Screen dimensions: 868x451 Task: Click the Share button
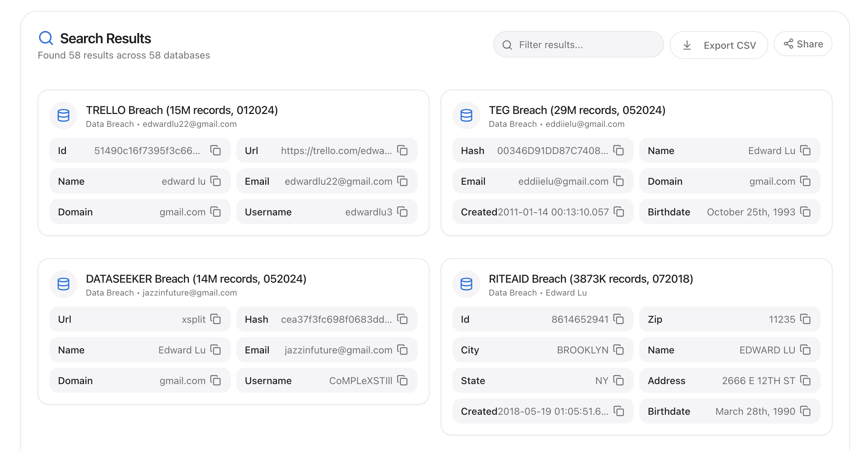(803, 44)
